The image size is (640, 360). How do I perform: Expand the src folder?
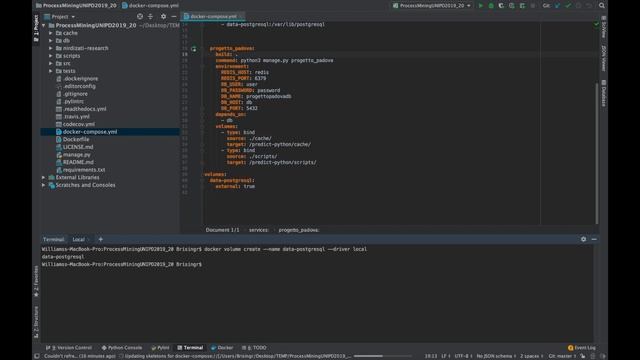[51, 63]
